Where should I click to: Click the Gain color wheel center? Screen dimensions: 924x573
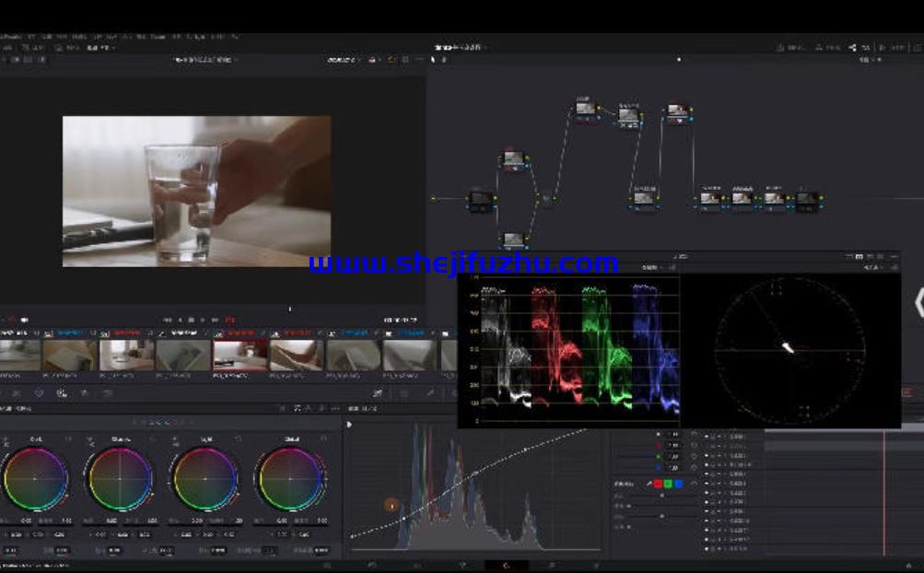pyautogui.click(x=205, y=479)
